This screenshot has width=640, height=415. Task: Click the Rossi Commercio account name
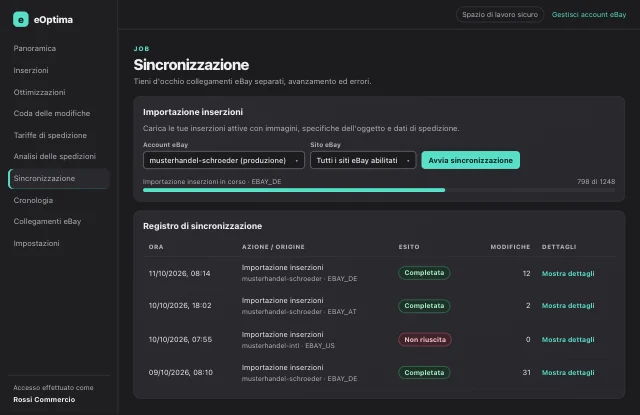44,399
